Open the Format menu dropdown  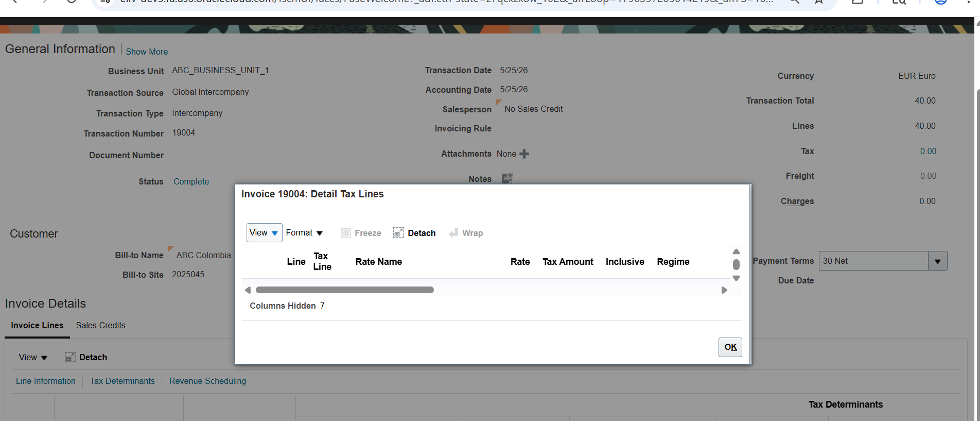(304, 233)
